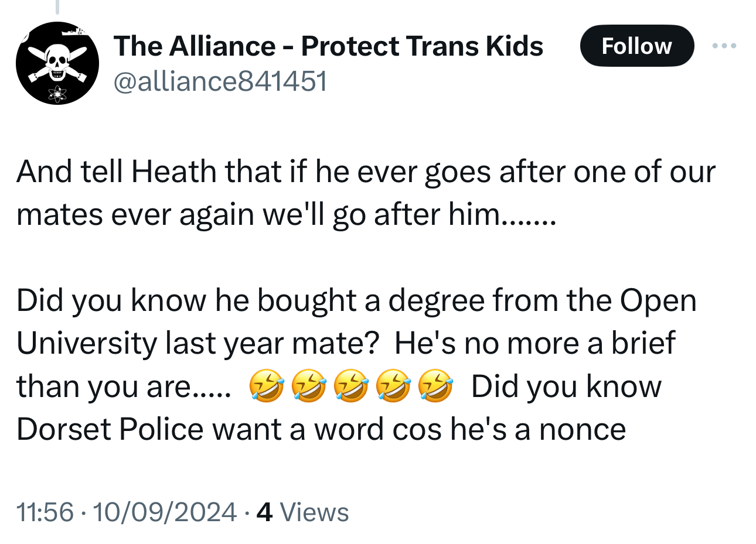The width and height of the screenshot is (756, 544).
Task: Click the @alliance841451 handle
Action: pos(220,81)
